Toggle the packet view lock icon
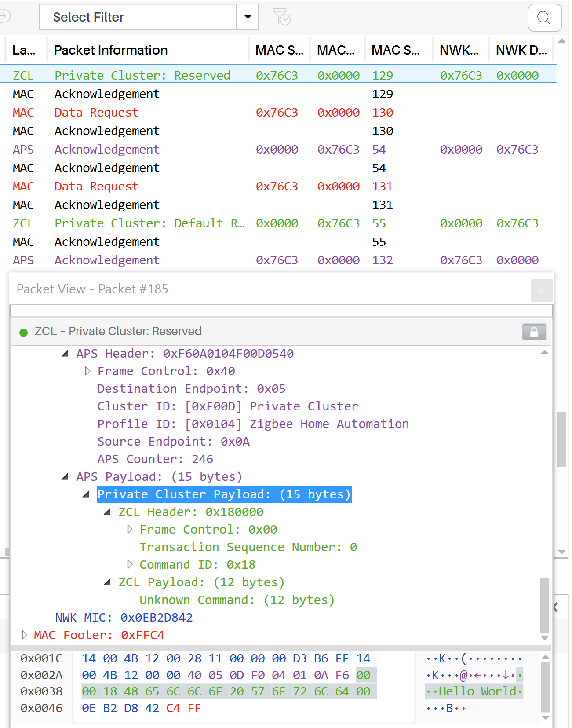 pyautogui.click(x=534, y=332)
